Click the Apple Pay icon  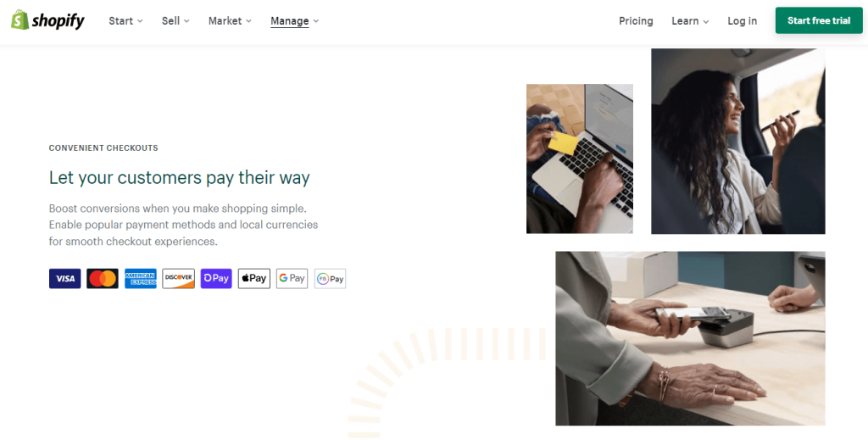[254, 278]
